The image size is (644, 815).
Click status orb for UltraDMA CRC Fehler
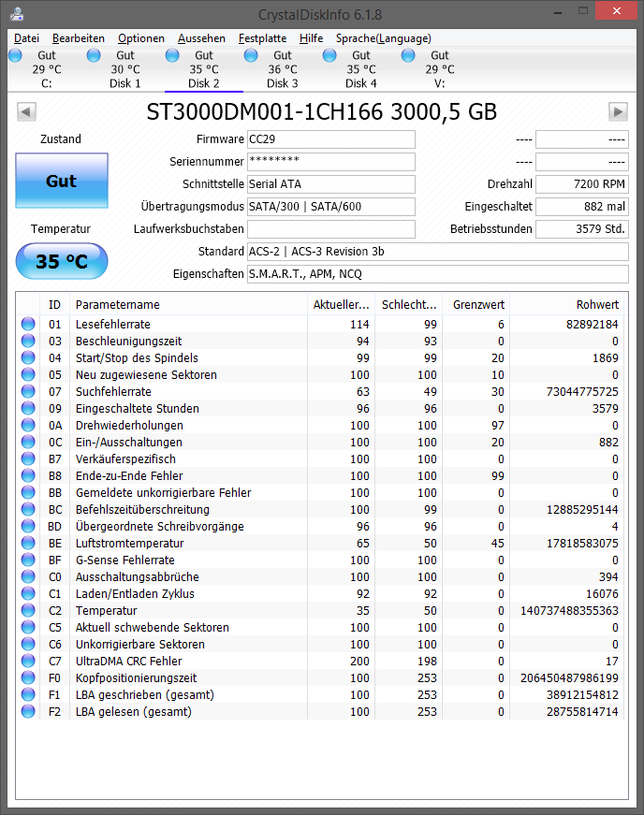pyautogui.click(x=28, y=662)
